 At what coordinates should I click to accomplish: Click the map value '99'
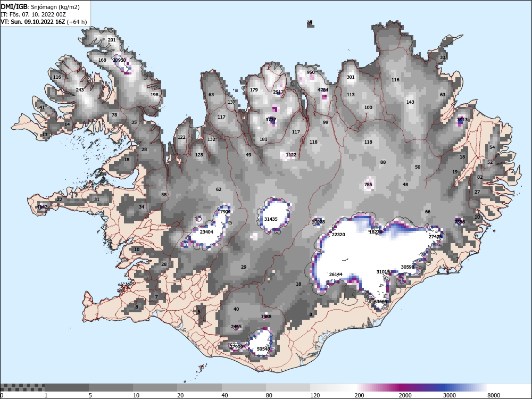tap(326, 122)
